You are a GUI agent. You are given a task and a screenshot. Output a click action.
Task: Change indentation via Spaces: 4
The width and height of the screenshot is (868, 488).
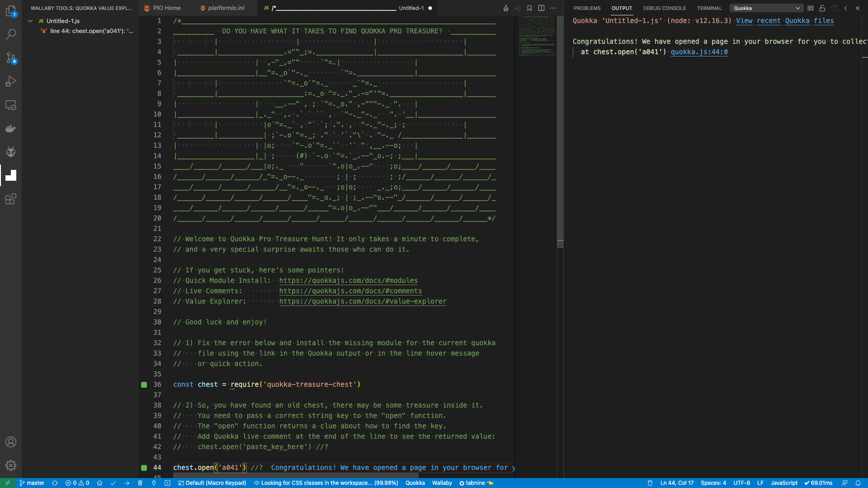pyautogui.click(x=713, y=483)
